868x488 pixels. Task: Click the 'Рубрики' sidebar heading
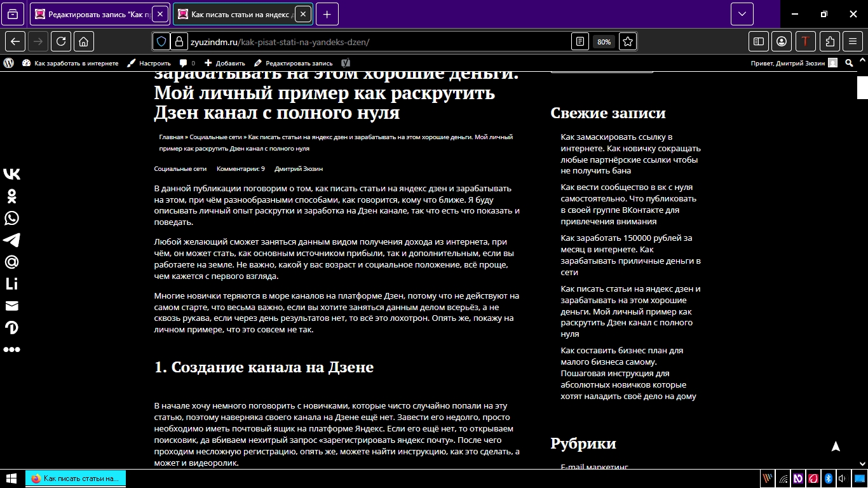point(583,444)
